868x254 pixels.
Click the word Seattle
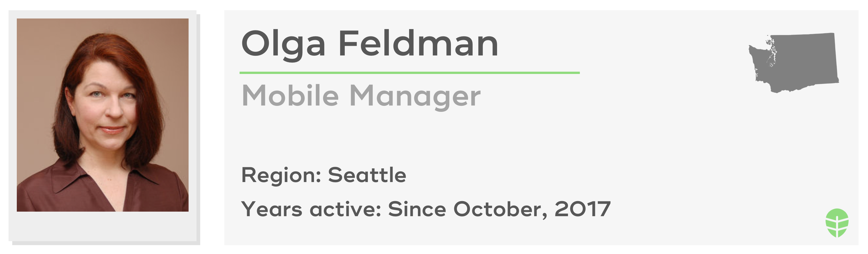[367, 175]
